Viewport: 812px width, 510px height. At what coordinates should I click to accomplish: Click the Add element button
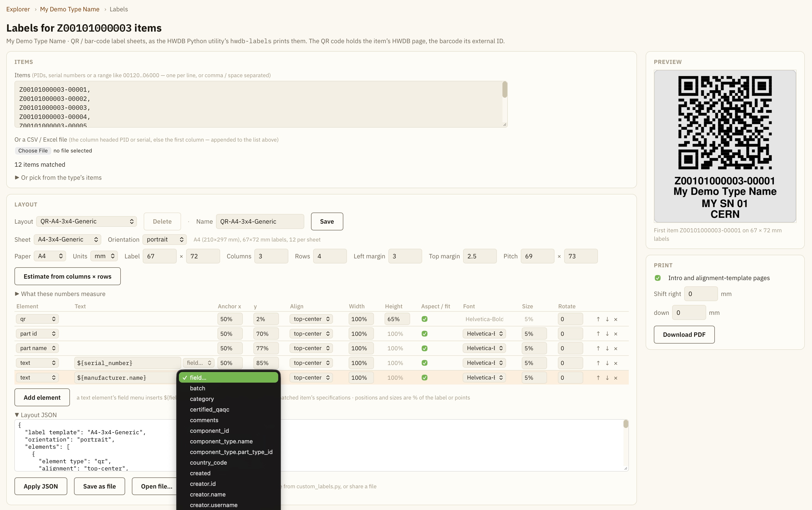(42, 398)
